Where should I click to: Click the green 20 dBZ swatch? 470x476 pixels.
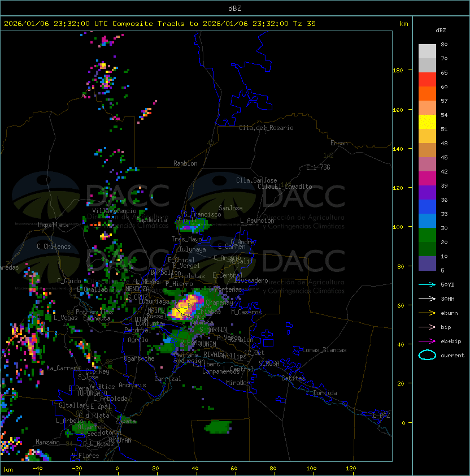tap(427, 235)
